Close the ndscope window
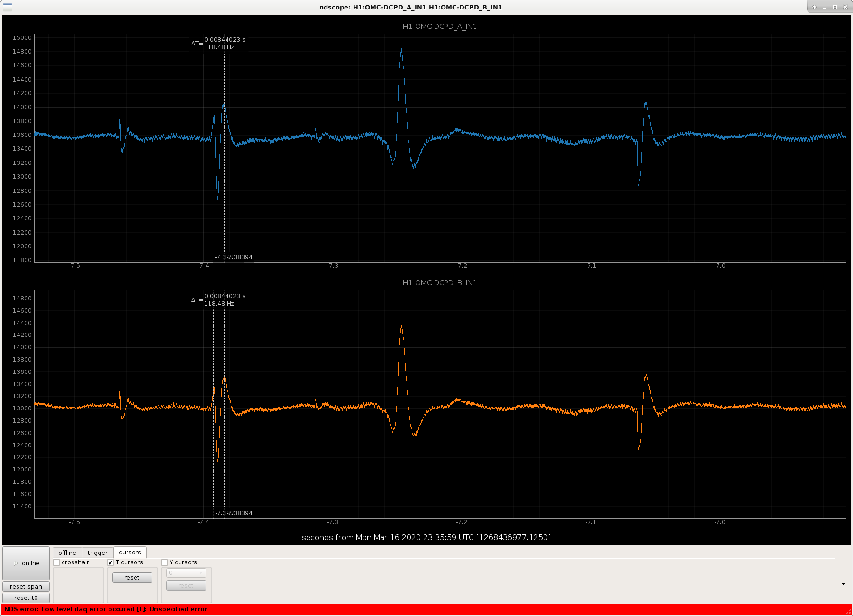This screenshot has width=853, height=616. 845,7
